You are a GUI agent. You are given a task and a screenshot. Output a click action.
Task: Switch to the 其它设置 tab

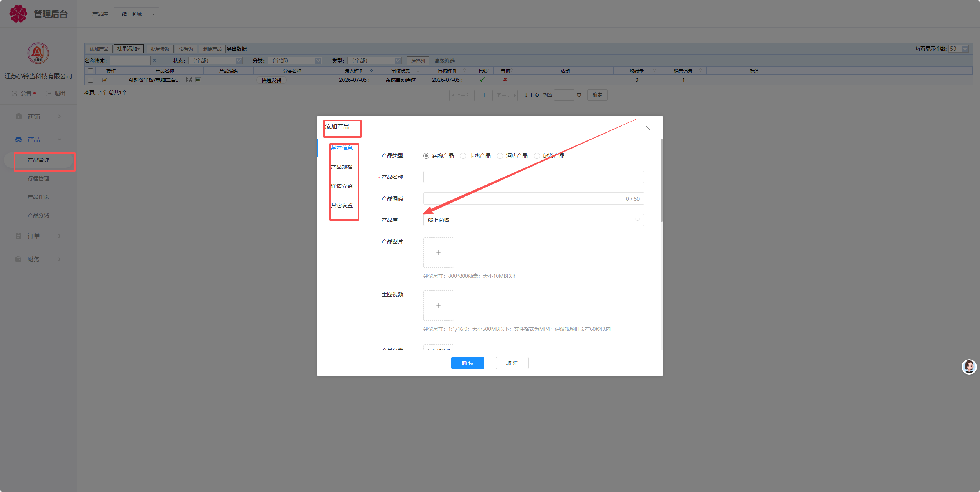(x=341, y=205)
